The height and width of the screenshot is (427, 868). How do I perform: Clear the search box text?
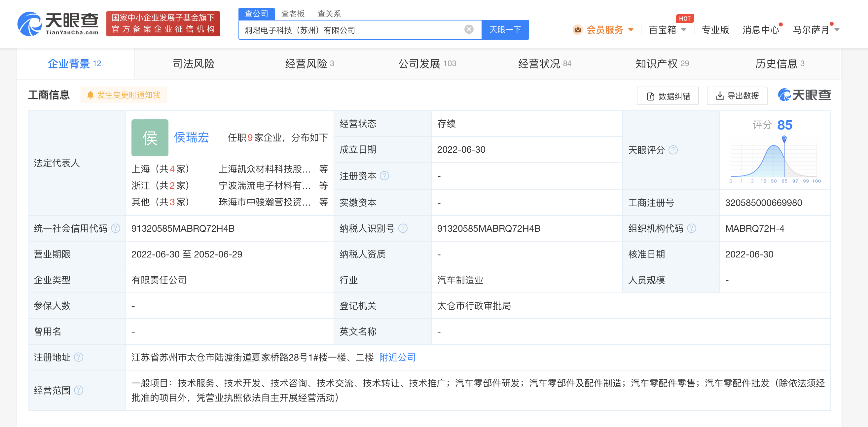[x=469, y=30]
